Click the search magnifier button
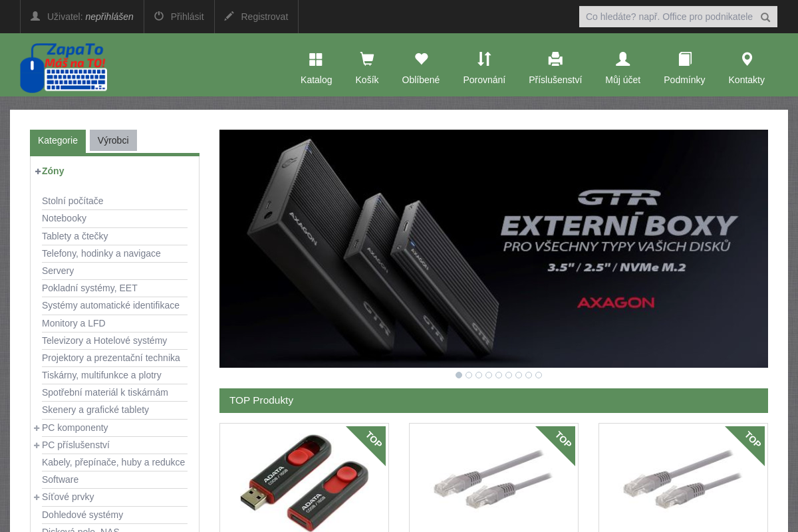 765,17
